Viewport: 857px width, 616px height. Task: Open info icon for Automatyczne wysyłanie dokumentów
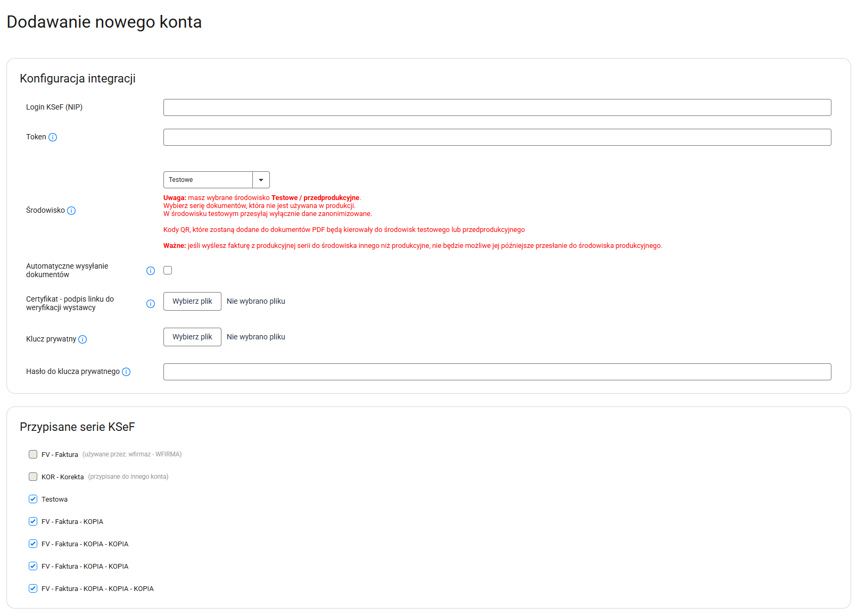[151, 271]
